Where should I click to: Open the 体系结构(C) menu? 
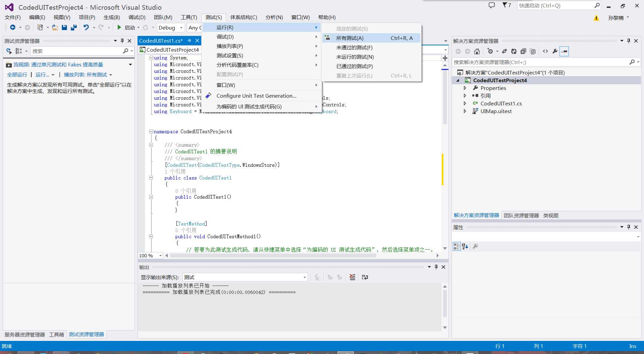(244, 17)
